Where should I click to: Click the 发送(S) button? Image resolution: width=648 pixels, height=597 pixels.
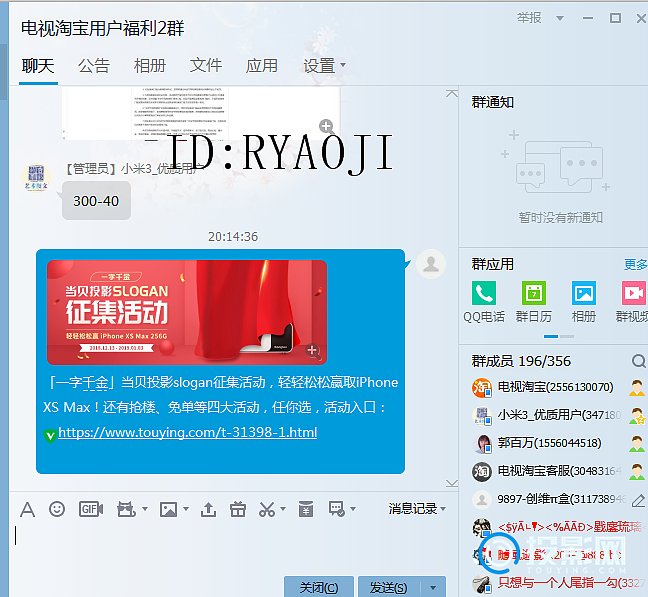click(x=389, y=587)
